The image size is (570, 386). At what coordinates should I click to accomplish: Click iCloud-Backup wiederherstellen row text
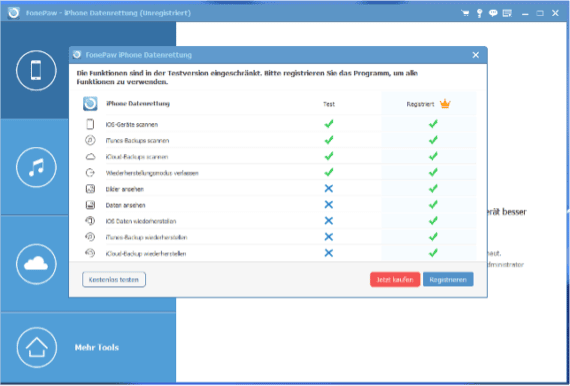(x=146, y=254)
